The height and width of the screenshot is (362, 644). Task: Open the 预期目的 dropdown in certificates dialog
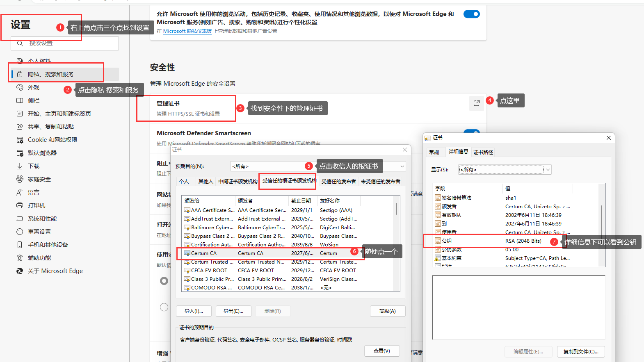[x=318, y=166]
